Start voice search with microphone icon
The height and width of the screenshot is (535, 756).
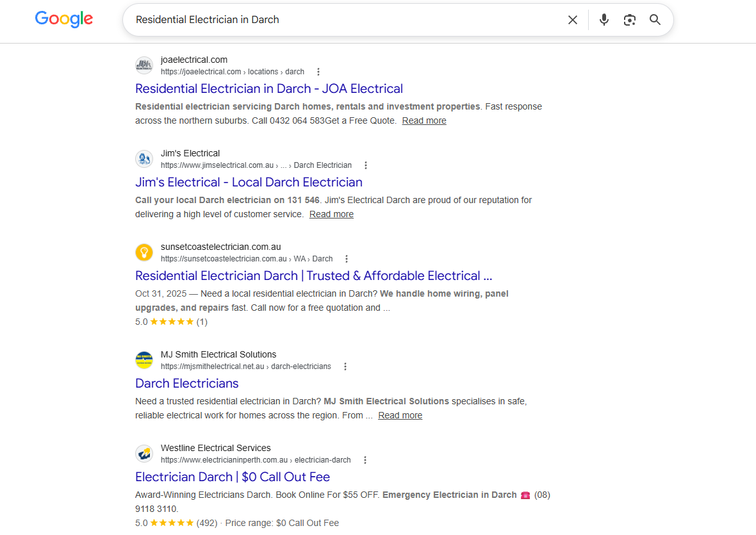[x=604, y=20]
